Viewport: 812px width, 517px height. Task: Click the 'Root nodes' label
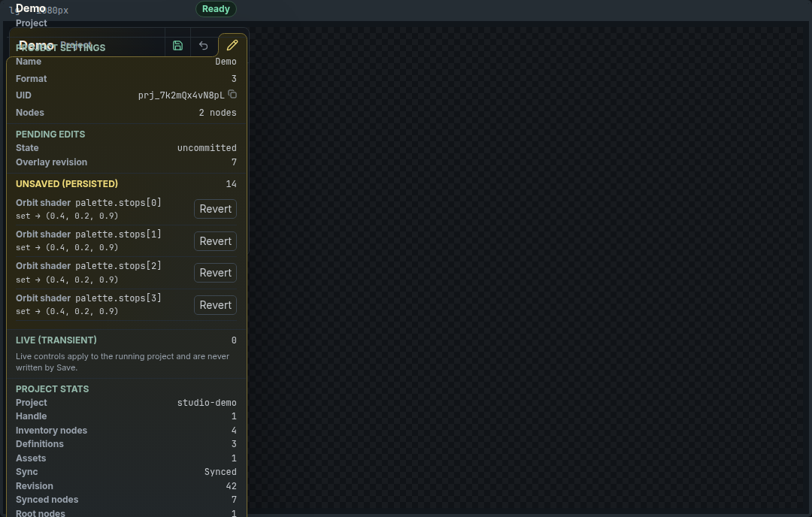click(x=41, y=512)
